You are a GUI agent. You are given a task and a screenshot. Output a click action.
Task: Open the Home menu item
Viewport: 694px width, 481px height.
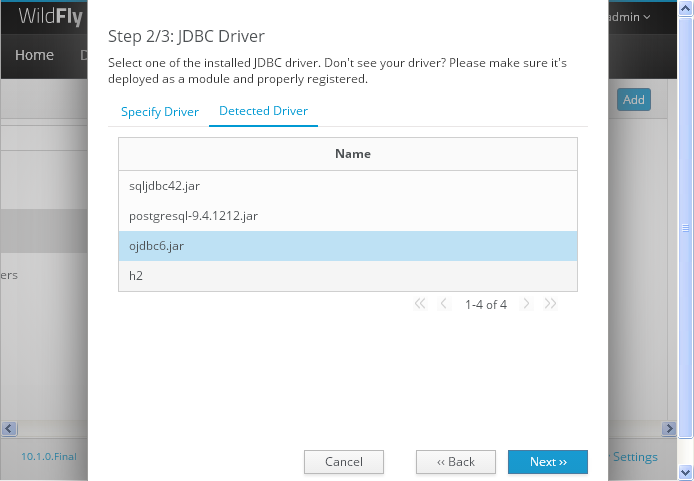point(34,55)
